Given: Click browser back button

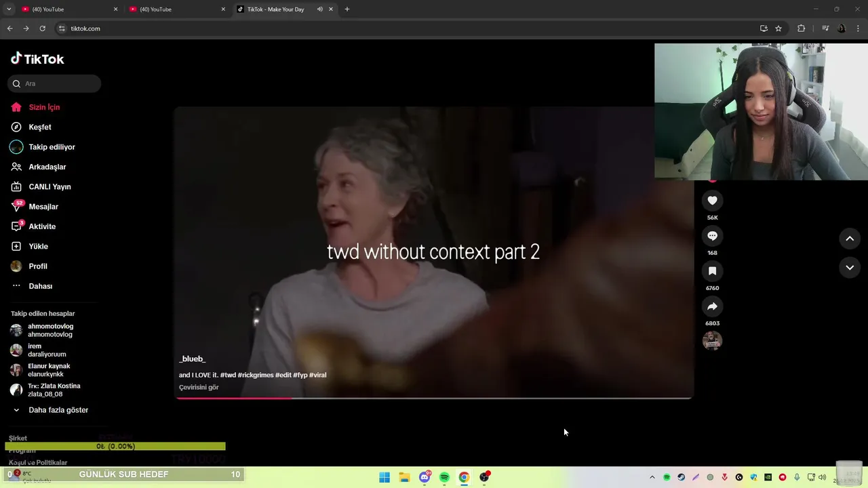Looking at the screenshot, I should 9,28.
